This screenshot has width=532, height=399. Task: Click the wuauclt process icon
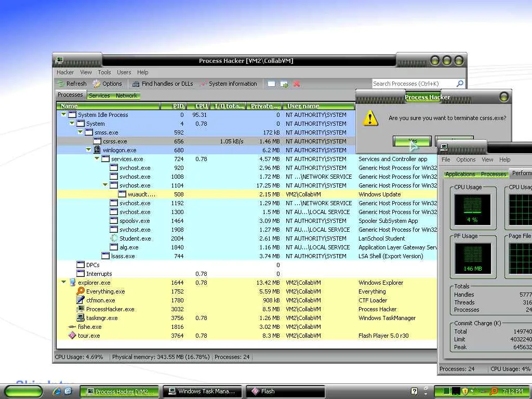[x=122, y=194]
